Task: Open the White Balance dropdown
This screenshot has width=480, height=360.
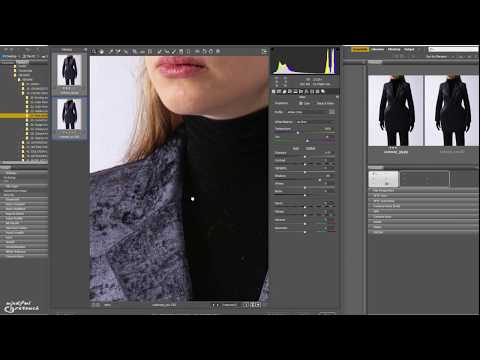Action: pos(315,122)
